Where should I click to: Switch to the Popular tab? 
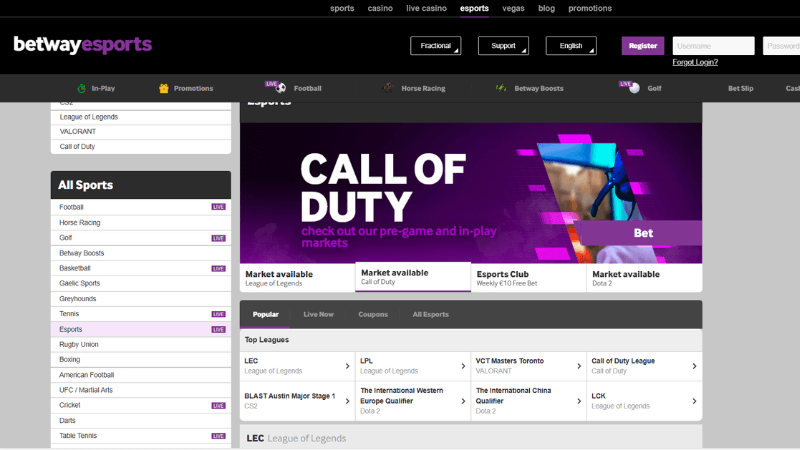click(x=265, y=314)
